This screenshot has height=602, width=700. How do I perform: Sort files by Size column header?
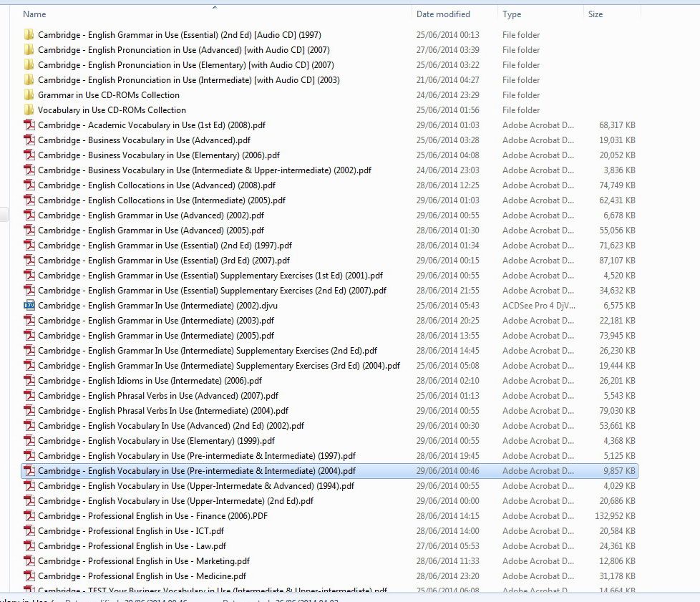click(x=595, y=14)
